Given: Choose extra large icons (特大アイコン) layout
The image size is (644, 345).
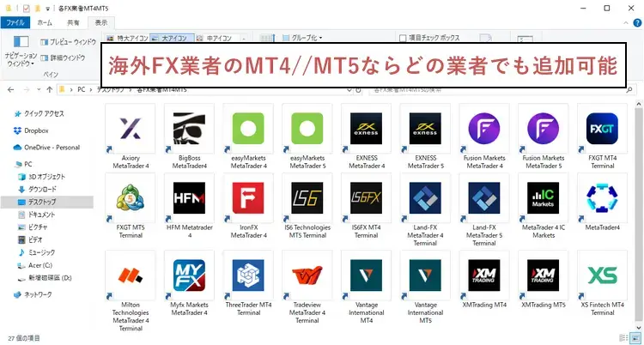Looking at the screenshot, I should (x=127, y=39).
